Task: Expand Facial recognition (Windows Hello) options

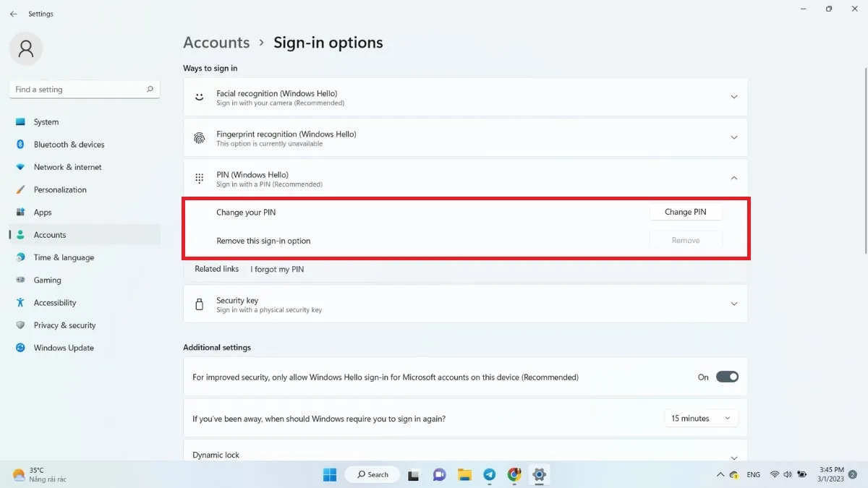Action: [x=733, y=96]
